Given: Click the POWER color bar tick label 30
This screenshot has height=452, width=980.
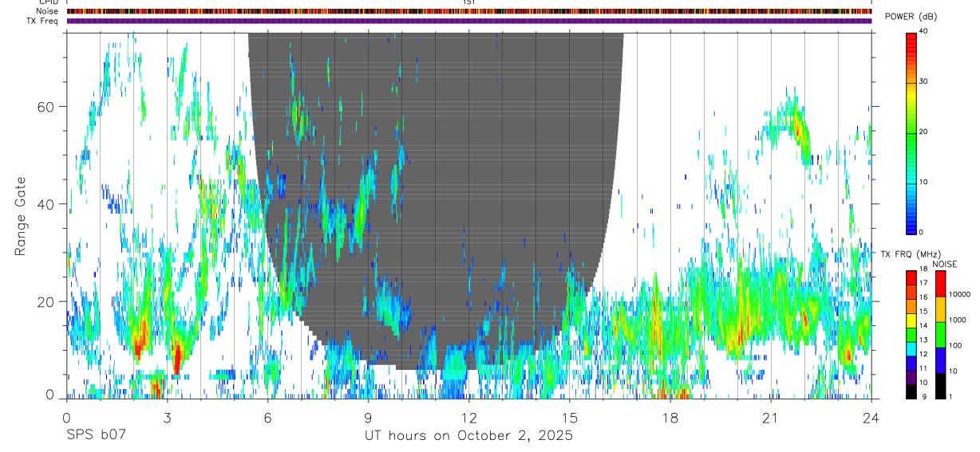Looking at the screenshot, I should 923,82.
